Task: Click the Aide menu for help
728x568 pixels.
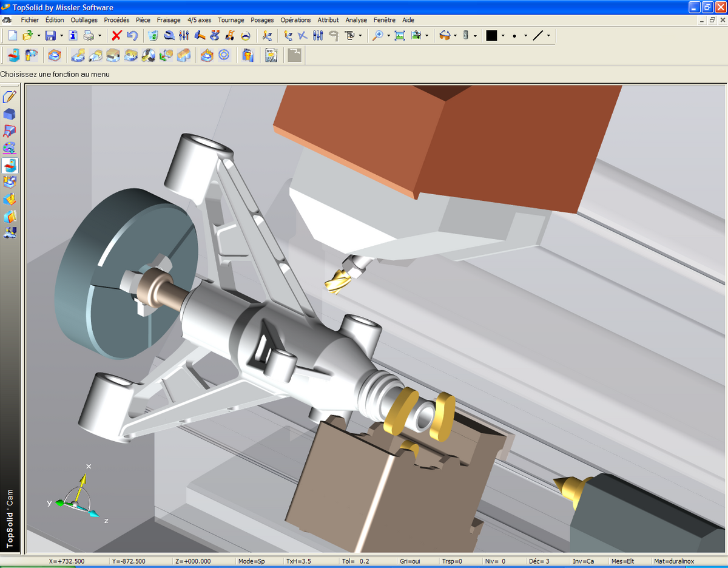Action: (x=408, y=20)
